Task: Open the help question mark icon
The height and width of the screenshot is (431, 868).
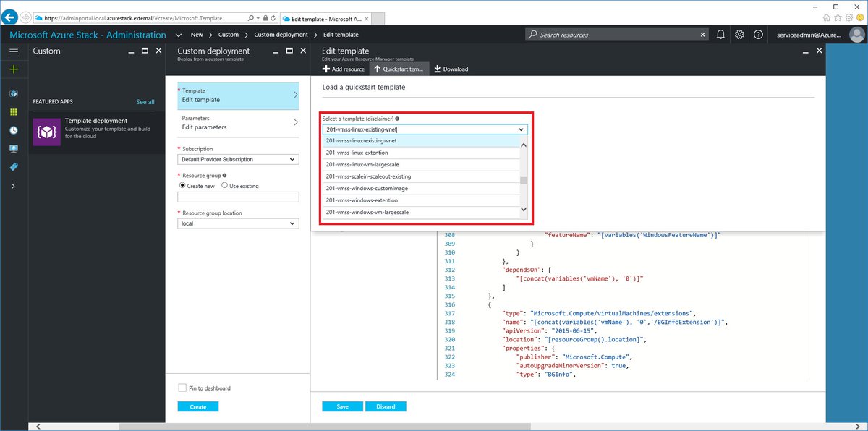Action: [x=758, y=34]
